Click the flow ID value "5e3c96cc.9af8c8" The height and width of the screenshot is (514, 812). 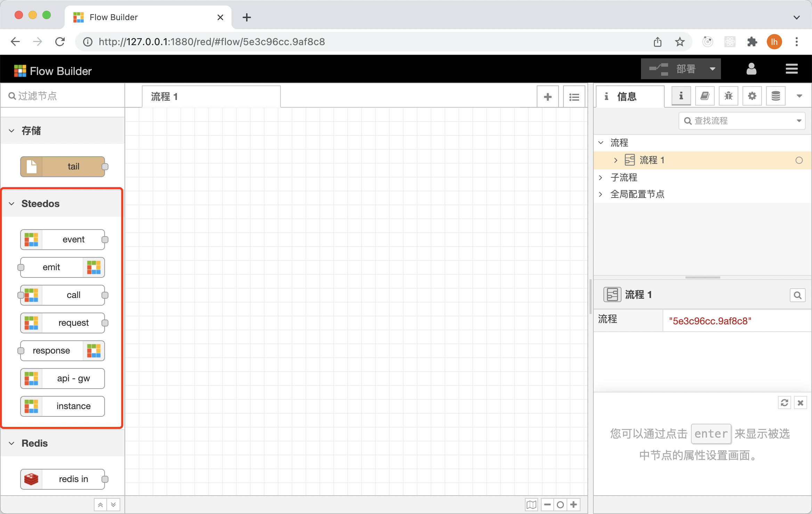(x=710, y=321)
